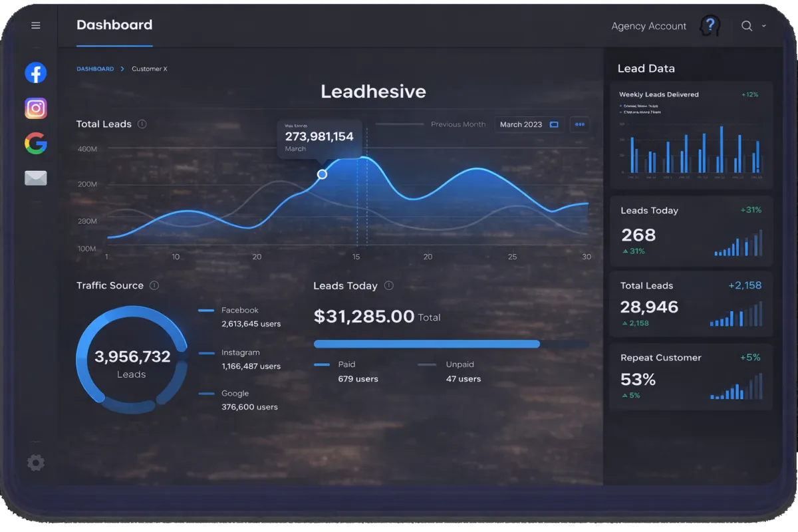Click the +5% badge on Repeat Customer card
Image resolution: width=798 pixels, height=532 pixels.
click(750, 357)
